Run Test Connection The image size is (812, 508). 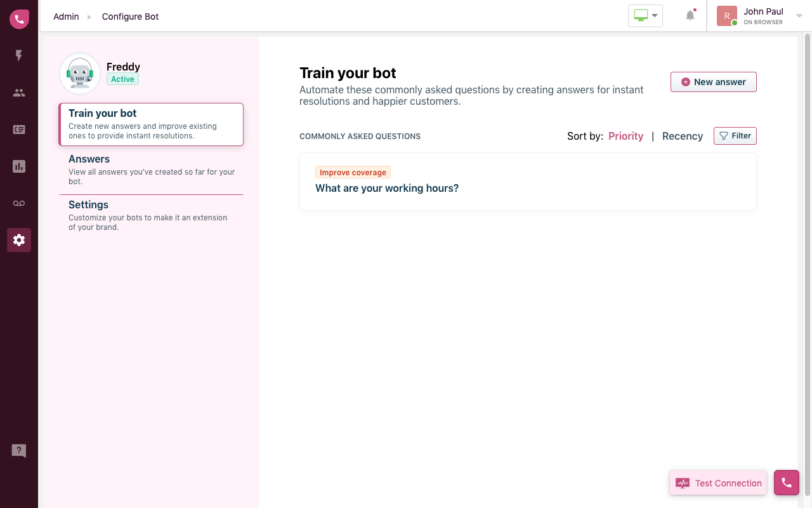pos(717,483)
